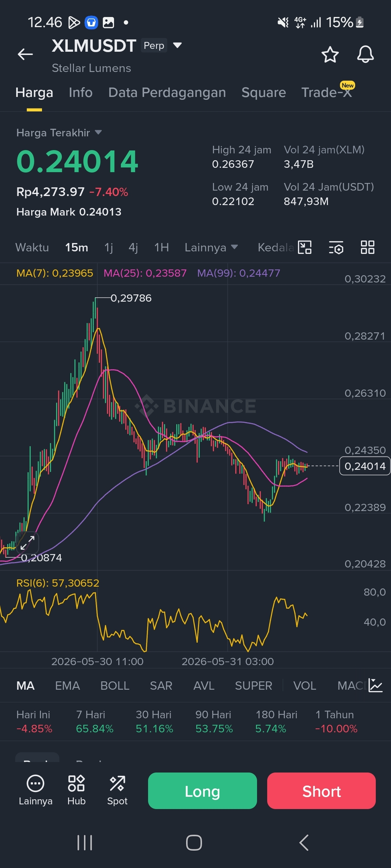Open chart settings preferences icon
This screenshot has height=868, width=391.
336,247
